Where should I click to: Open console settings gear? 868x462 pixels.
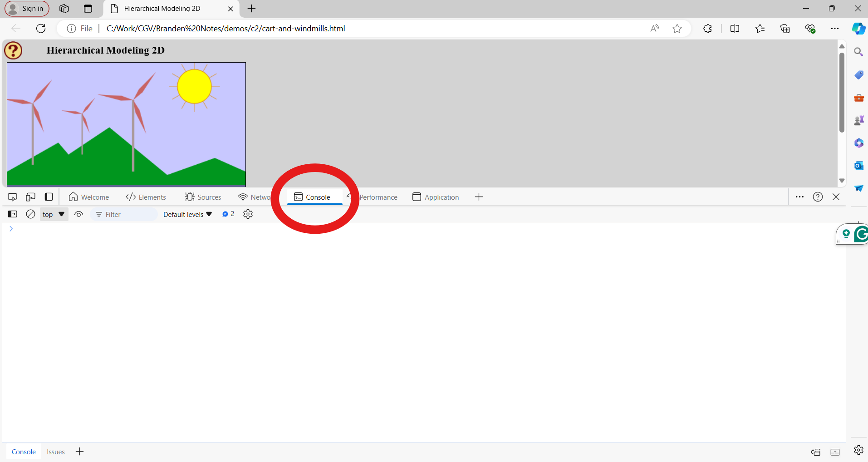click(x=248, y=214)
